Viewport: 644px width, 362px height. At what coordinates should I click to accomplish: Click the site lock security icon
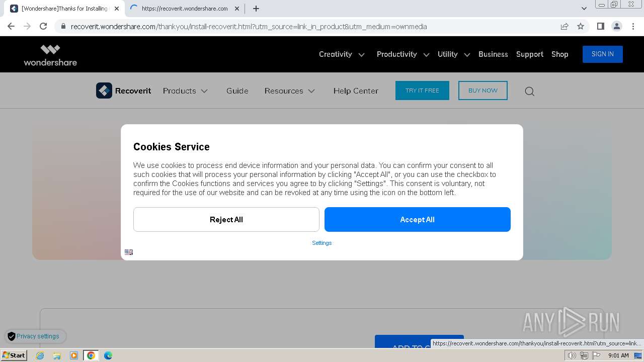click(x=63, y=26)
